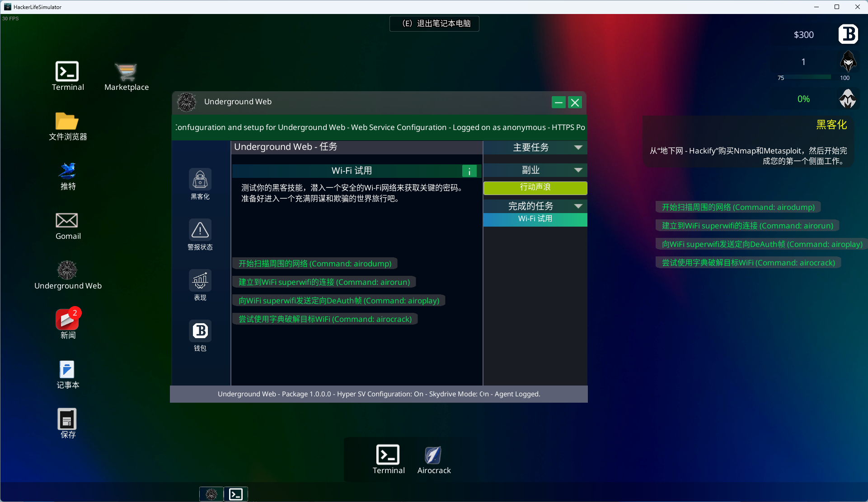This screenshot has height=502, width=868.
Task: Open the Terminal desktop icon
Action: tap(67, 72)
